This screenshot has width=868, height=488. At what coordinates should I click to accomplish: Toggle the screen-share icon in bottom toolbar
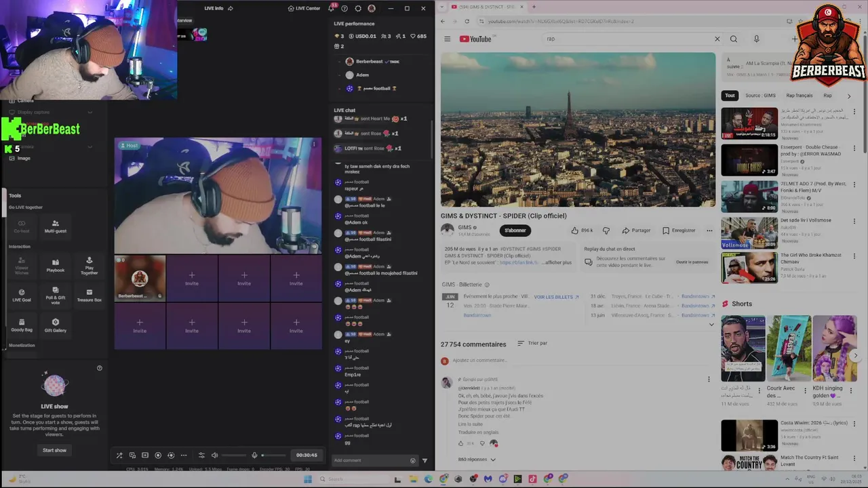coord(132,455)
